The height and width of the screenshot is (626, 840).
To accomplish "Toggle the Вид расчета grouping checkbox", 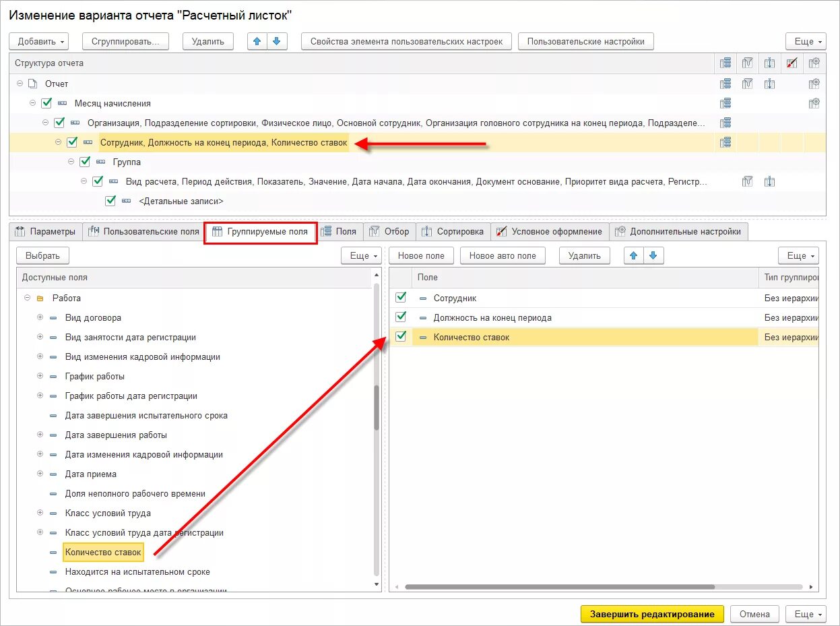I will tap(98, 181).
